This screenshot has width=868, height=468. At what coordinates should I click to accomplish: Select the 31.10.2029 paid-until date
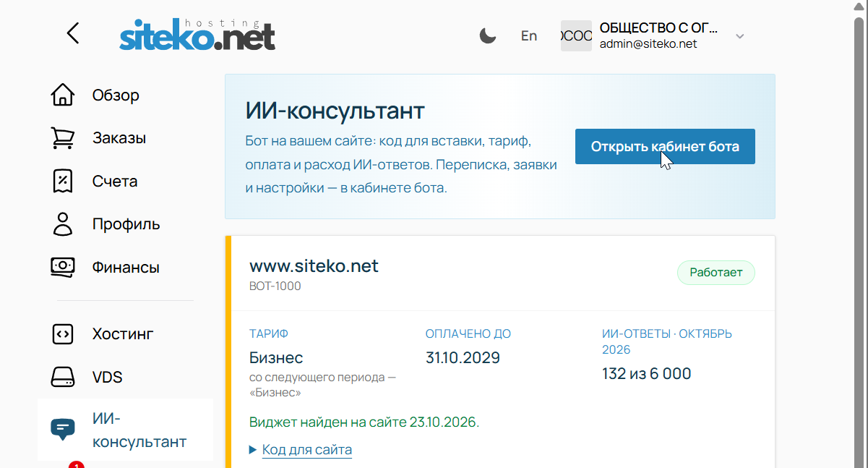[x=463, y=357]
